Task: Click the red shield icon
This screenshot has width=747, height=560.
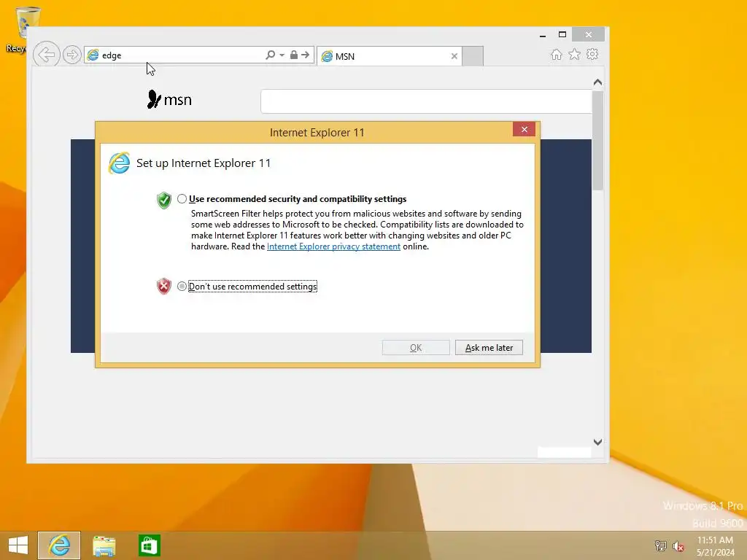Action: click(x=164, y=286)
